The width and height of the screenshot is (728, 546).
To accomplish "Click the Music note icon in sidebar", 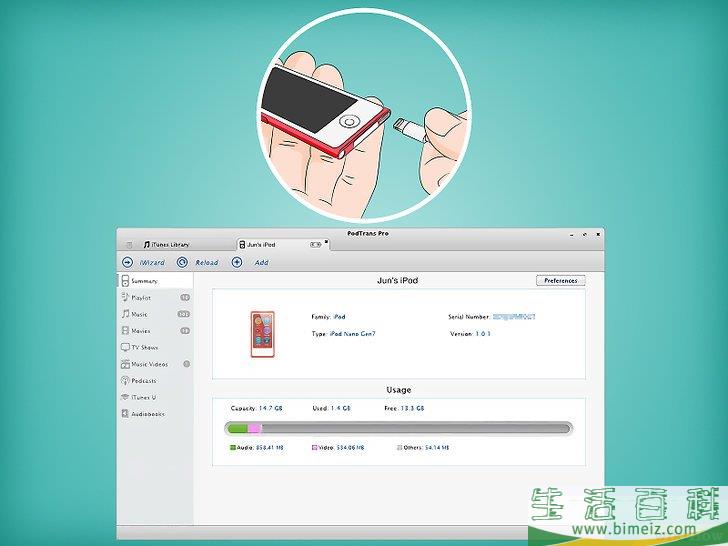I will coord(125,314).
